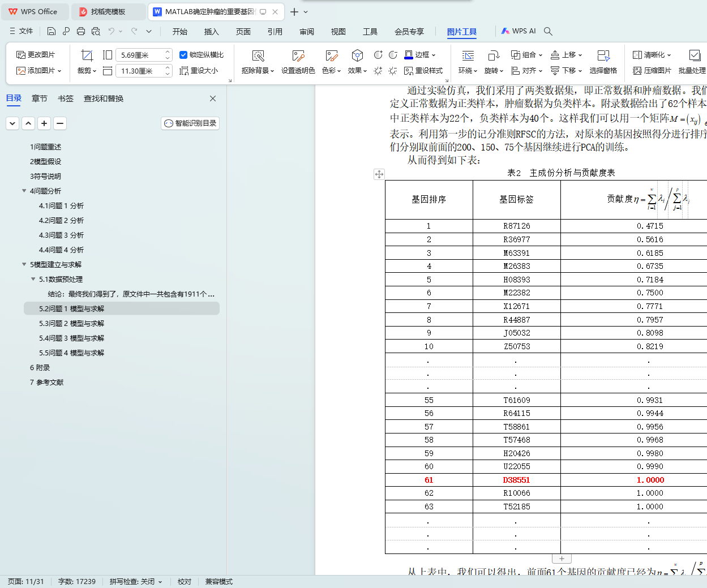The image size is (707, 588).
Task: Open the Sharpen (清晰化) dropdown
Action: pos(652,55)
